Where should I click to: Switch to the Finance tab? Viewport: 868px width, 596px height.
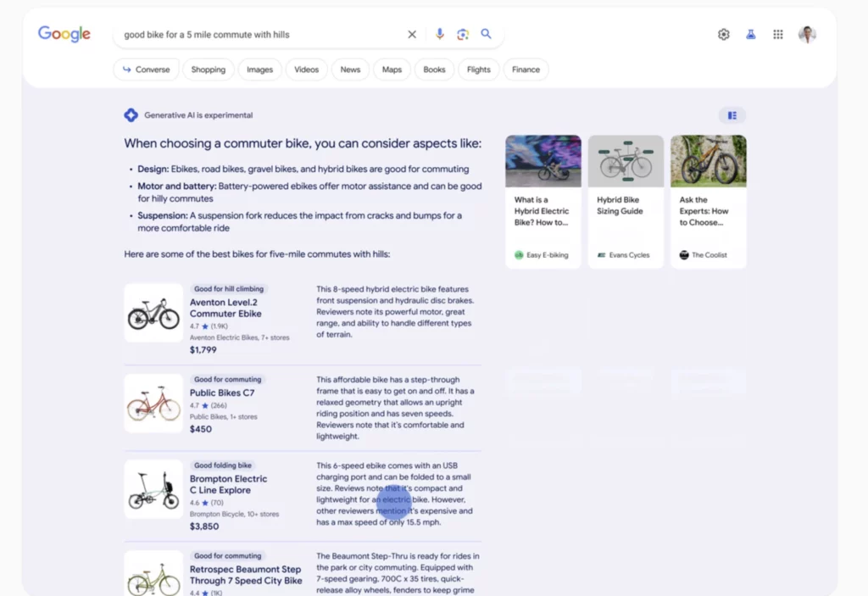[526, 70]
